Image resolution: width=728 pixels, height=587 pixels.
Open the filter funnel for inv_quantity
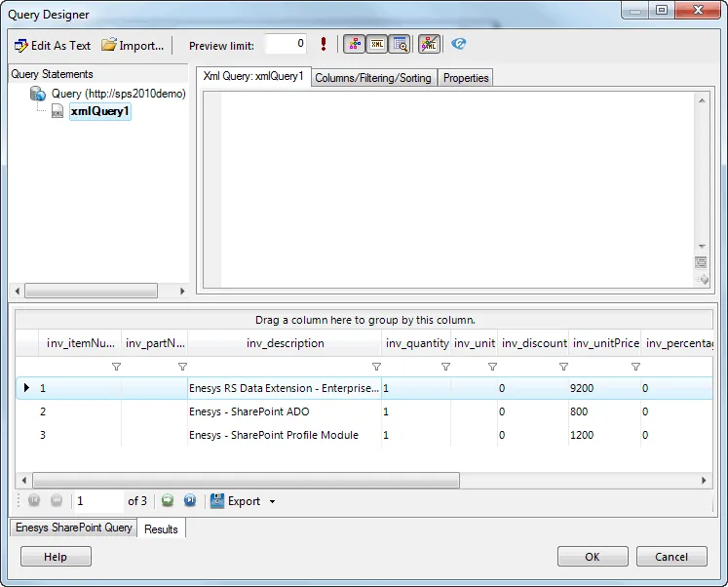pyautogui.click(x=445, y=367)
